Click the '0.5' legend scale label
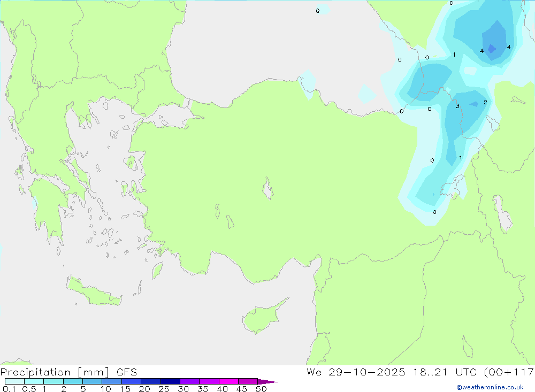Image resolution: width=535 pixels, height=392 pixels. [x=29, y=389]
